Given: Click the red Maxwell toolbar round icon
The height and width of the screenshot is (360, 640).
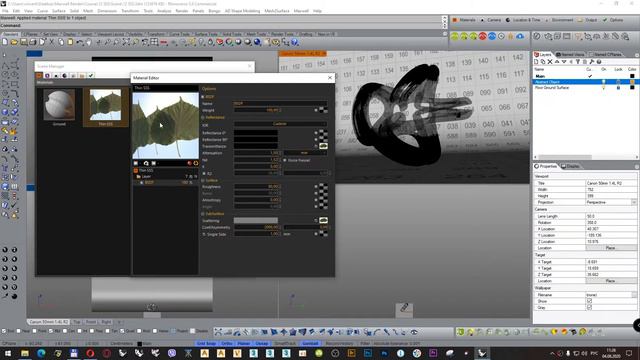Looking at the screenshot, I should pos(482,36).
